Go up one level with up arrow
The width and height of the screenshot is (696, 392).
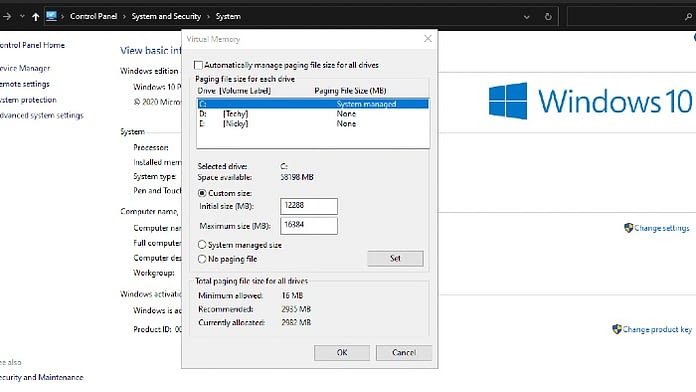36,17
